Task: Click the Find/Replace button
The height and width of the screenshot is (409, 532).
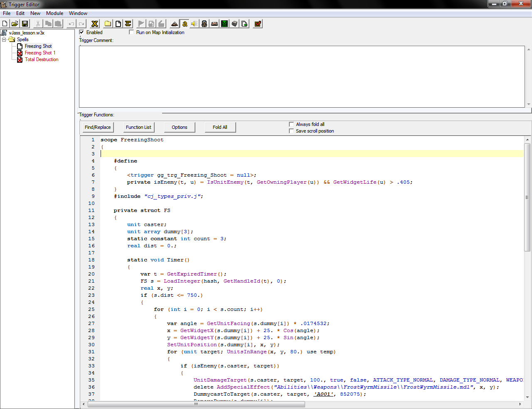Action: [x=98, y=127]
